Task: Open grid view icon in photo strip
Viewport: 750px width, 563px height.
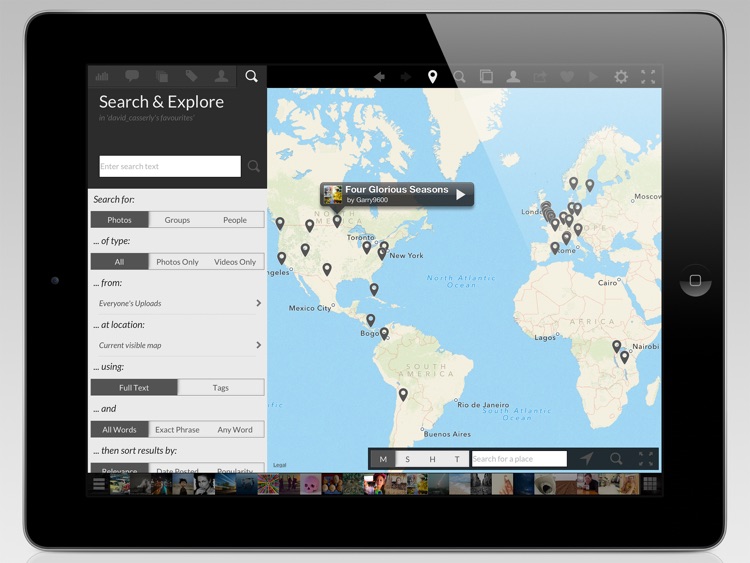Action: pos(650,484)
